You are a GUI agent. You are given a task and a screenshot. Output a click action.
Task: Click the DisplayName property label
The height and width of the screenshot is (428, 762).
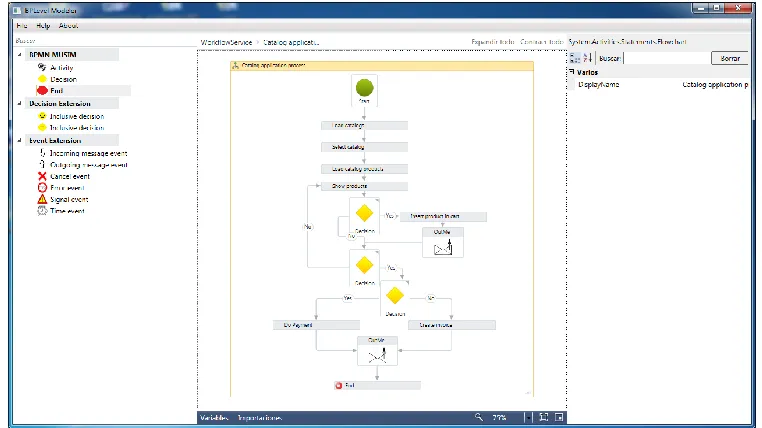pyautogui.click(x=599, y=85)
